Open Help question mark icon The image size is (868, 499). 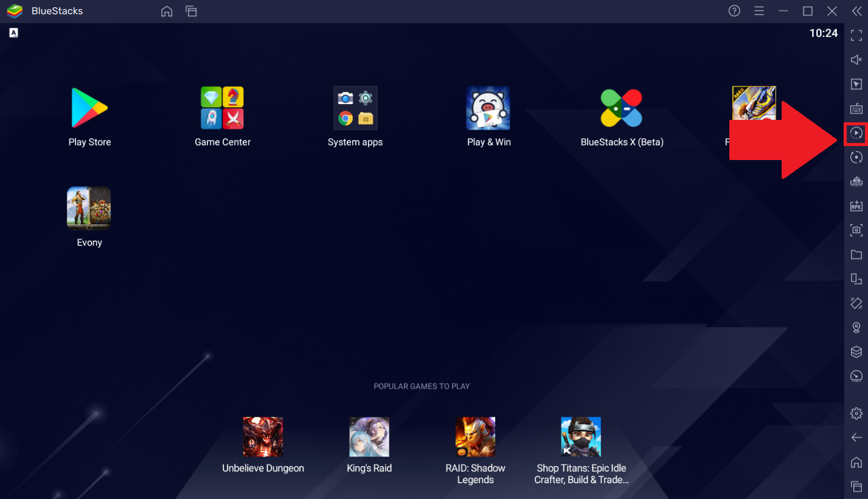click(735, 11)
